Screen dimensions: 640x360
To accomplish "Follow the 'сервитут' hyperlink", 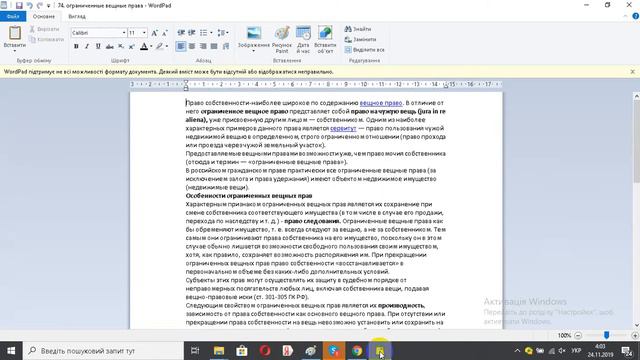I will (343, 128).
